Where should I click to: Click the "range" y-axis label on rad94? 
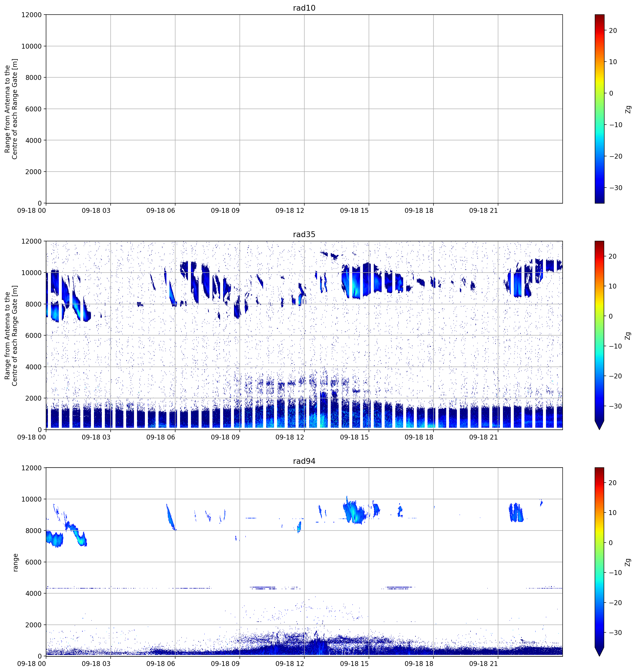pos(15,562)
